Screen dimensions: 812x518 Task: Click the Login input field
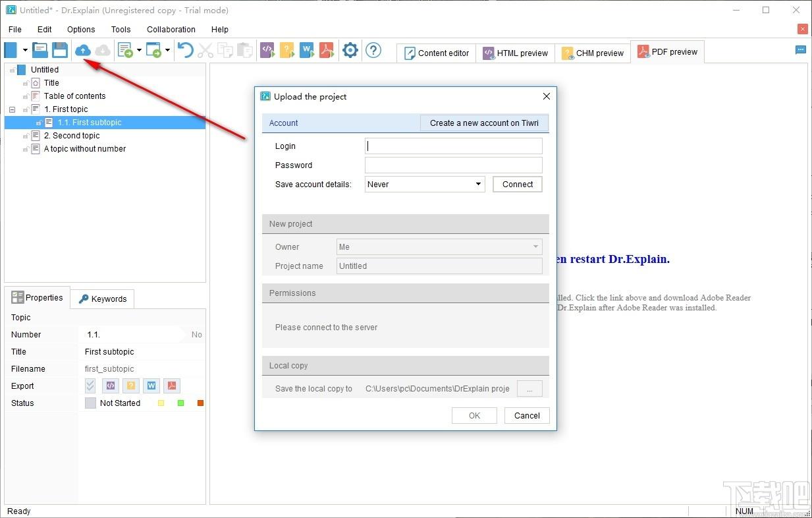(x=454, y=146)
